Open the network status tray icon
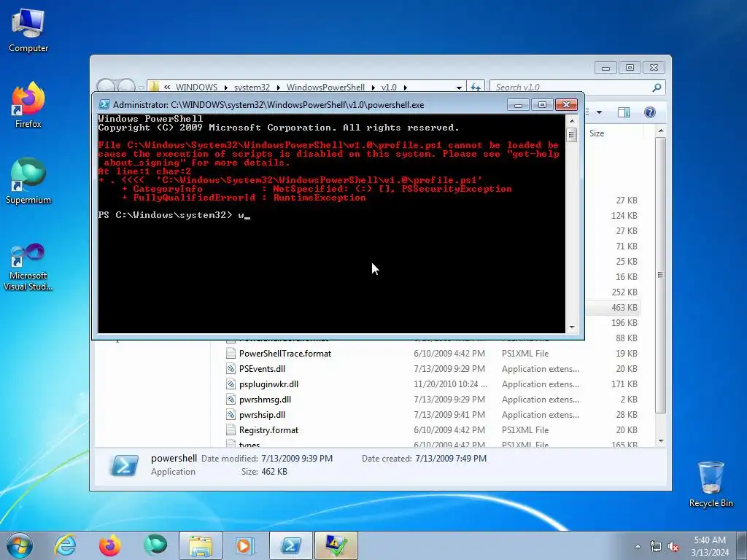Image resolution: width=747 pixels, height=560 pixels. point(656,547)
